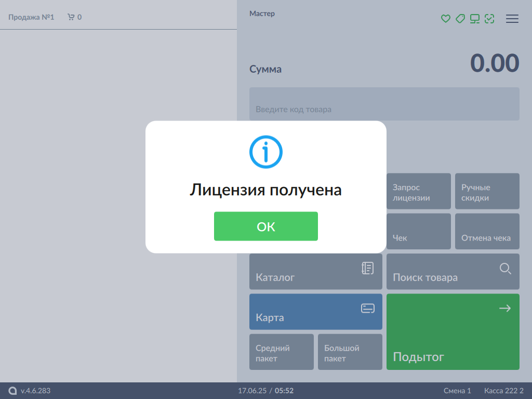Open 'Ручные скидки' manual discounts
532x399 pixels.
point(487,191)
